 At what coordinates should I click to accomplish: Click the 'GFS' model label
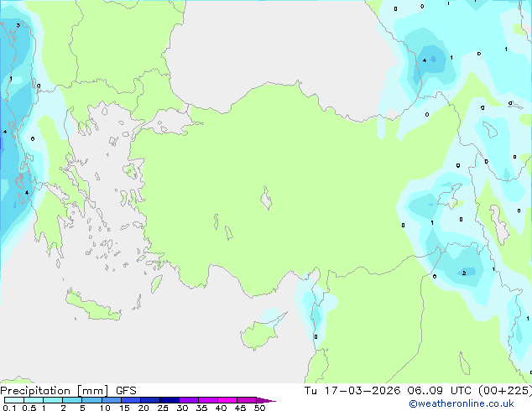click(126, 391)
